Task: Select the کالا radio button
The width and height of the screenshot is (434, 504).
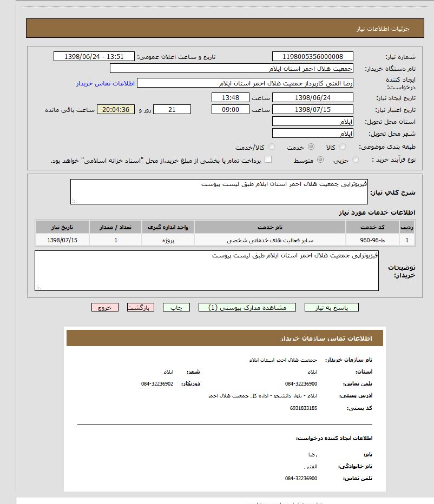Action: tap(343, 147)
